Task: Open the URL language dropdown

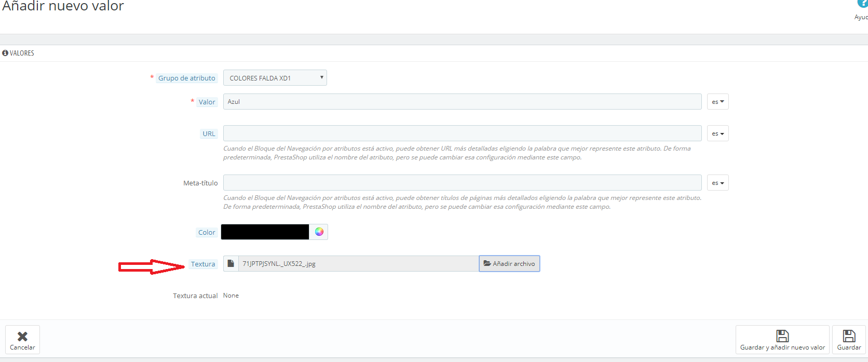Action: (718, 133)
